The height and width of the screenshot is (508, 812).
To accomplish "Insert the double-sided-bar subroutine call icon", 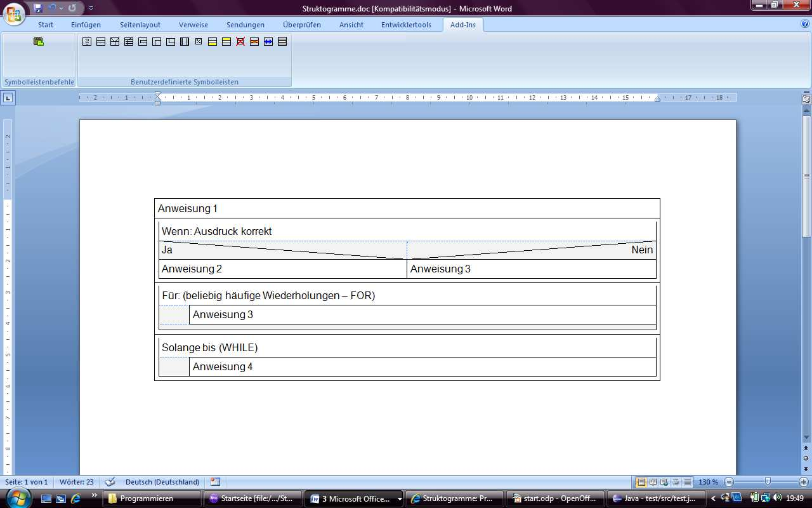I will coord(185,42).
